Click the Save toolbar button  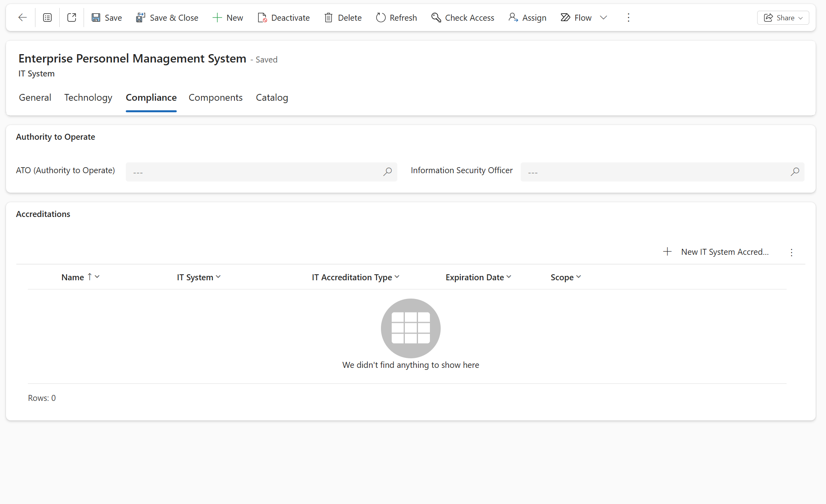point(107,18)
